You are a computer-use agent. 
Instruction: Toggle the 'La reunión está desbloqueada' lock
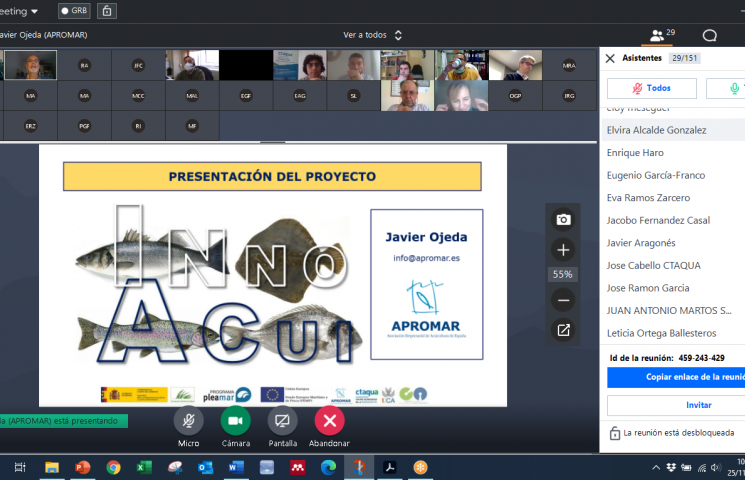pyautogui.click(x=615, y=433)
